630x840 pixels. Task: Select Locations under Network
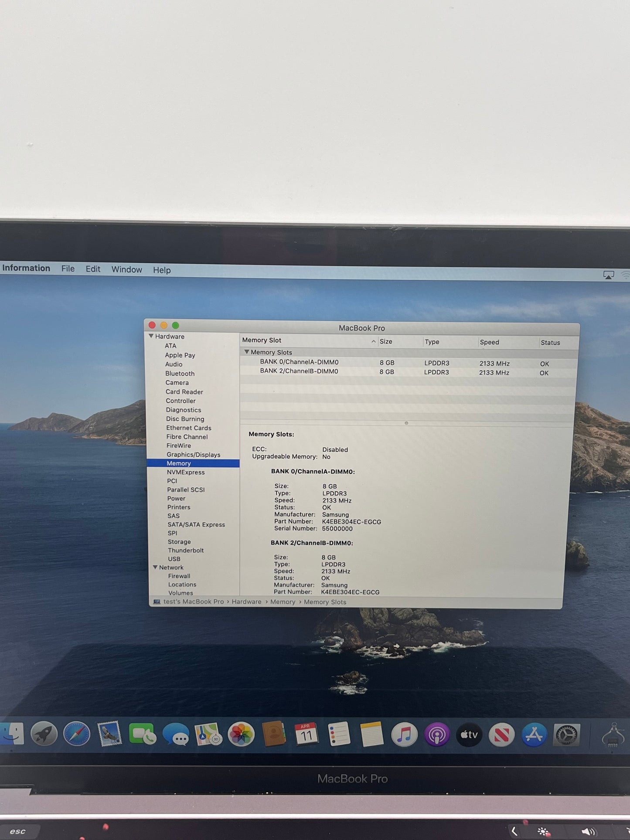point(182,585)
